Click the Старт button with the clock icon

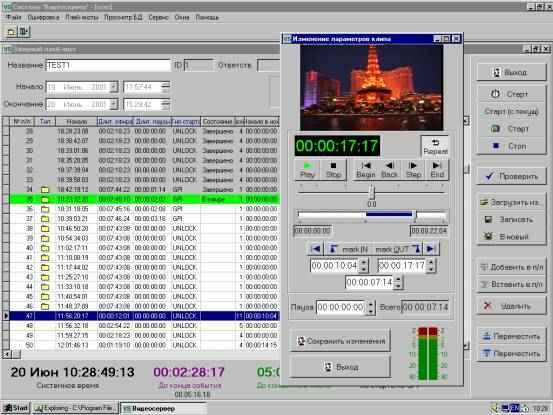coord(511,94)
